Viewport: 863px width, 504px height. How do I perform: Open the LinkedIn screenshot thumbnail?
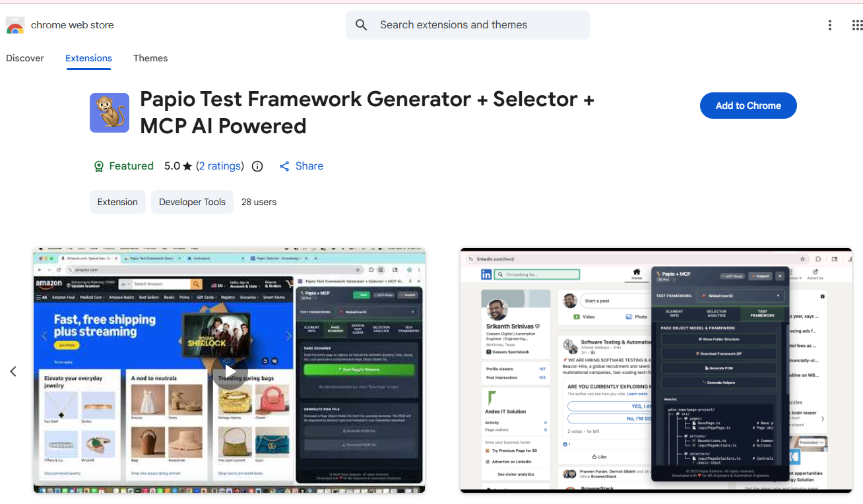tap(655, 371)
